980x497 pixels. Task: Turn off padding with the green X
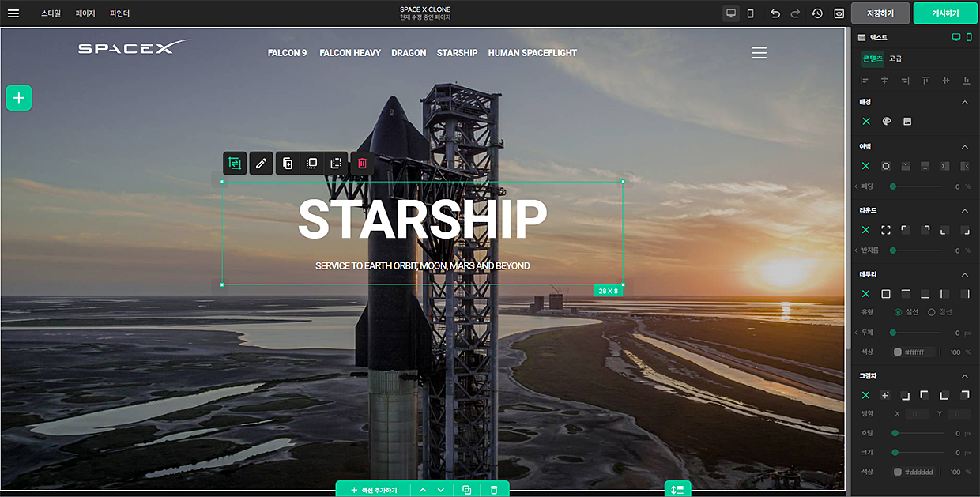point(865,166)
